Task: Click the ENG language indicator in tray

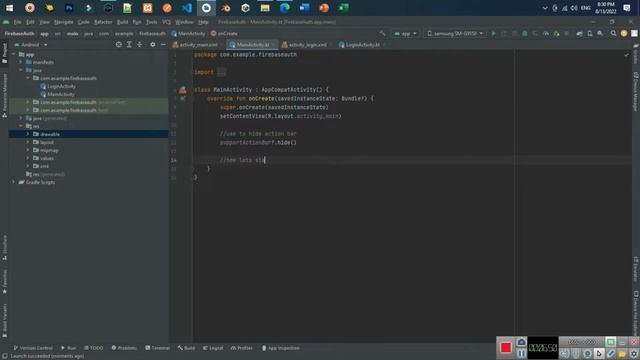Action: [x=586, y=8]
